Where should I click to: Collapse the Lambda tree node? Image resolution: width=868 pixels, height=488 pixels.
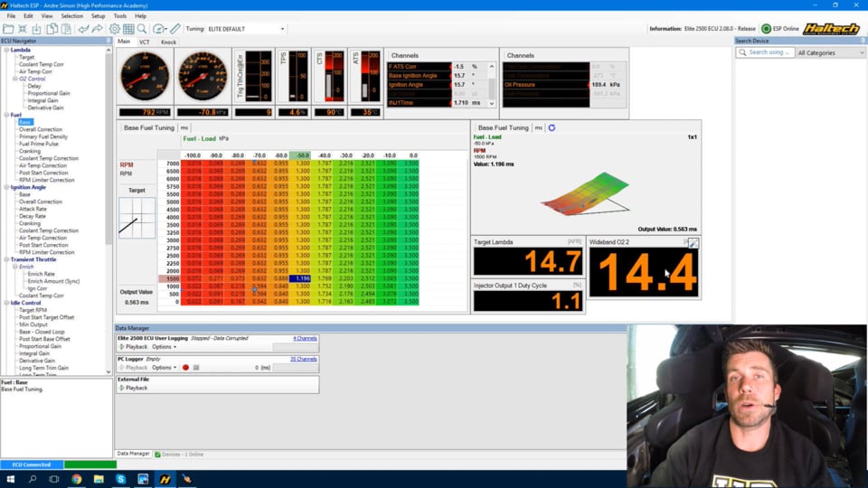point(6,50)
